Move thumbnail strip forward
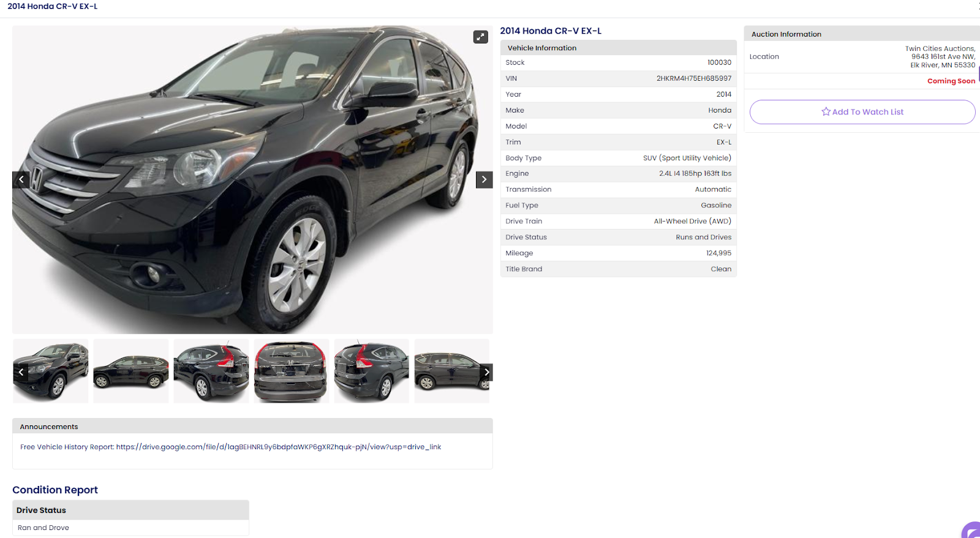The image size is (980, 538). tap(486, 372)
